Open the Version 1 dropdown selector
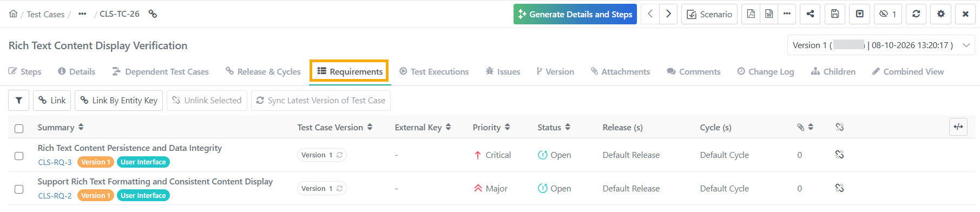The height and width of the screenshot is (212, 980). tap(881, 45)
